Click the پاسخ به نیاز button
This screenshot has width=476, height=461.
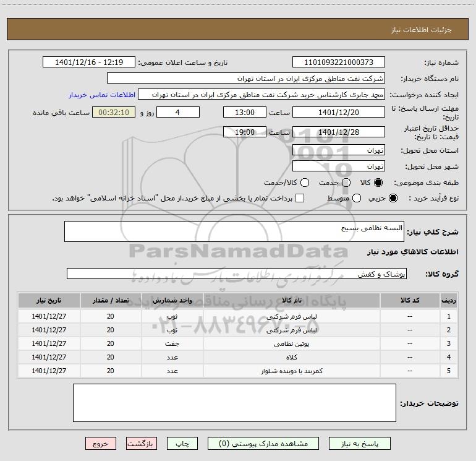click(360, 444)
